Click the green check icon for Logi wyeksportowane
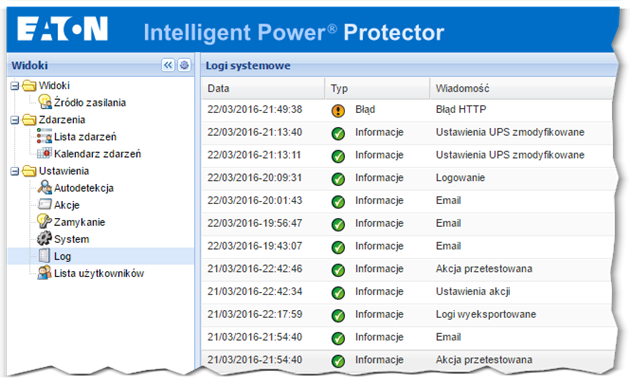The image size is (630, 386). [338, 315]
